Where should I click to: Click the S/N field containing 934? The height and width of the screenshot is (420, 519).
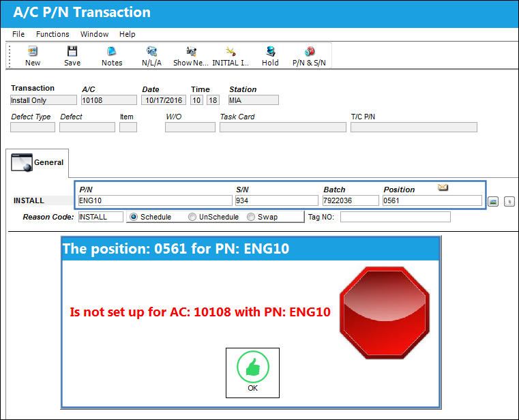coord(277,200)
